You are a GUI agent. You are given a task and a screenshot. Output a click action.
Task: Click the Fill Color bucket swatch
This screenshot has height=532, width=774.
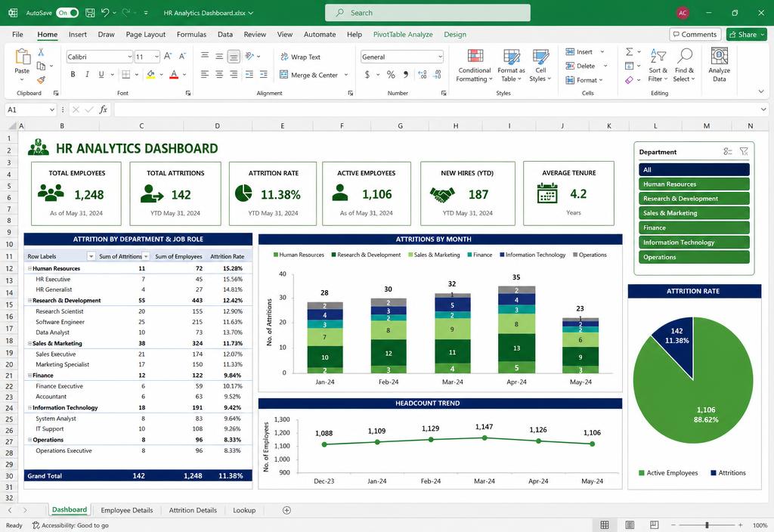[150, 75]
